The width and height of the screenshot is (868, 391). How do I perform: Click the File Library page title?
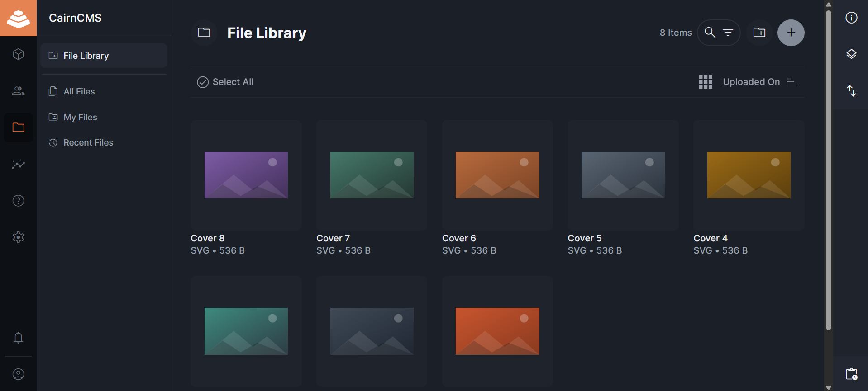point(267,33)
